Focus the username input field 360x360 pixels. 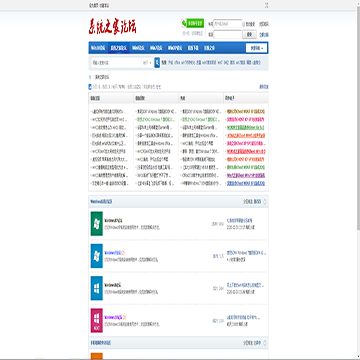point(228,24)
